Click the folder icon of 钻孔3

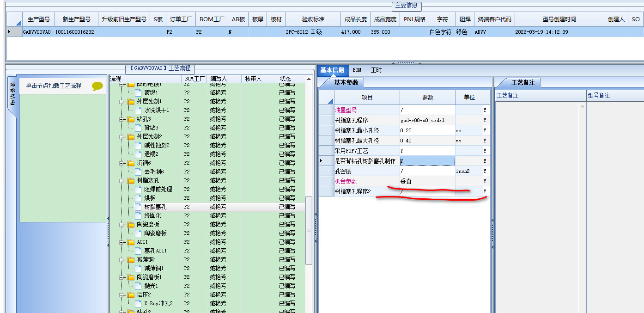pyautogui.click(x=131, y=119)
